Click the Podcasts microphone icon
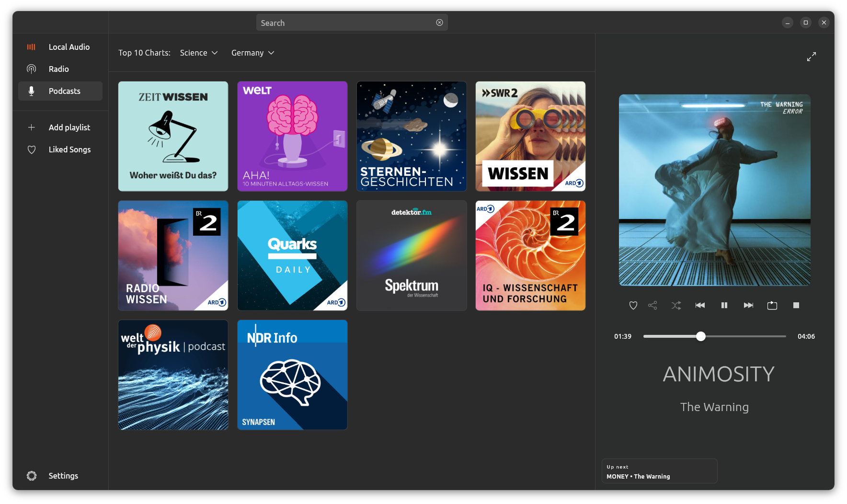The width and height of the screenshot is (847, 504). tap(31, 91)
